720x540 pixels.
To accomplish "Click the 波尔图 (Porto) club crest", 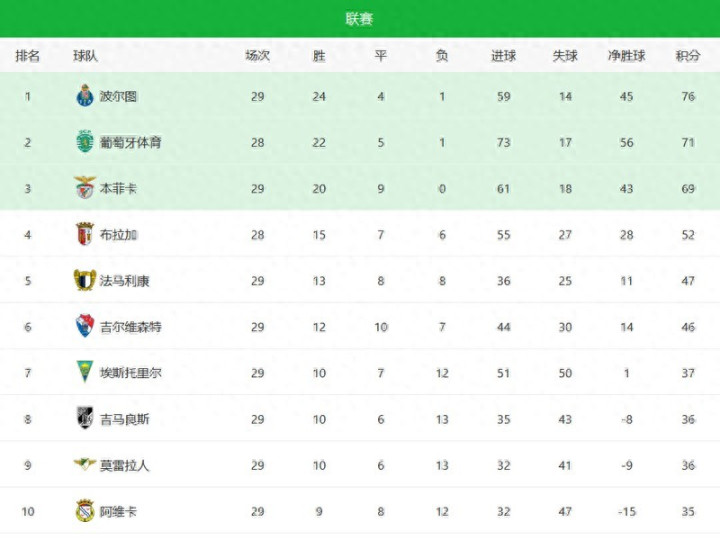I will tap(84, 96).
